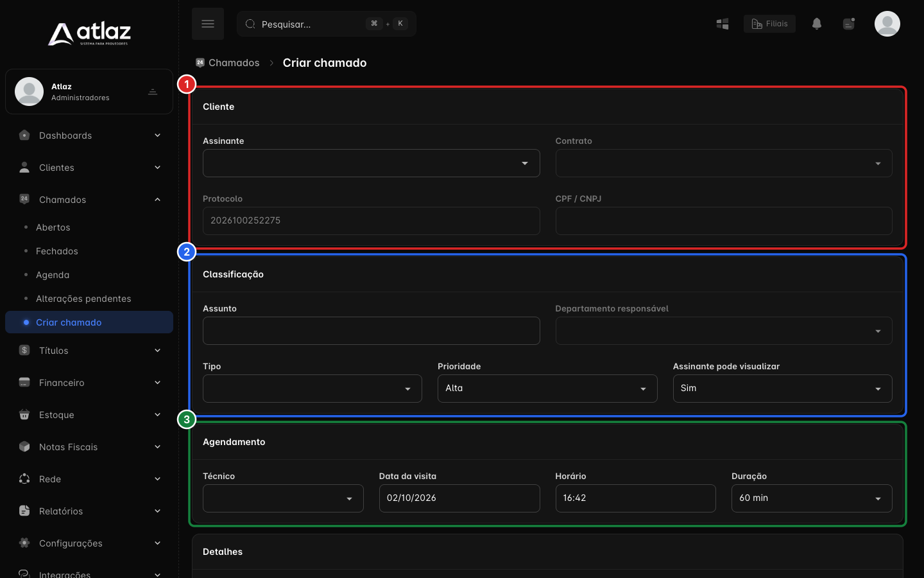Click the Clientes person icon in the sidebar

24,168
